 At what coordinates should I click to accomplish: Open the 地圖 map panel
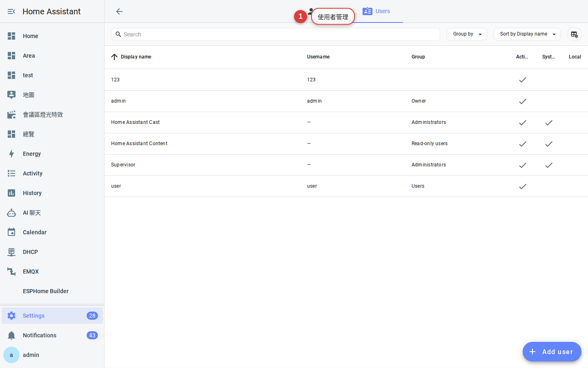pos(52,95)
